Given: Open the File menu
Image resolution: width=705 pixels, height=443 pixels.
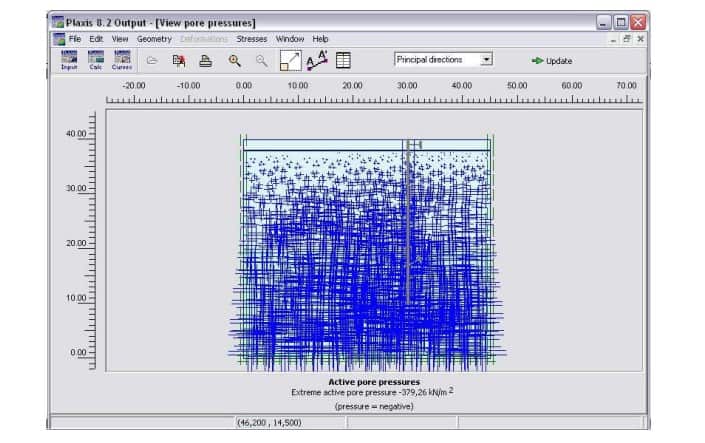Looking at the screenshot, I should (75, 39).
